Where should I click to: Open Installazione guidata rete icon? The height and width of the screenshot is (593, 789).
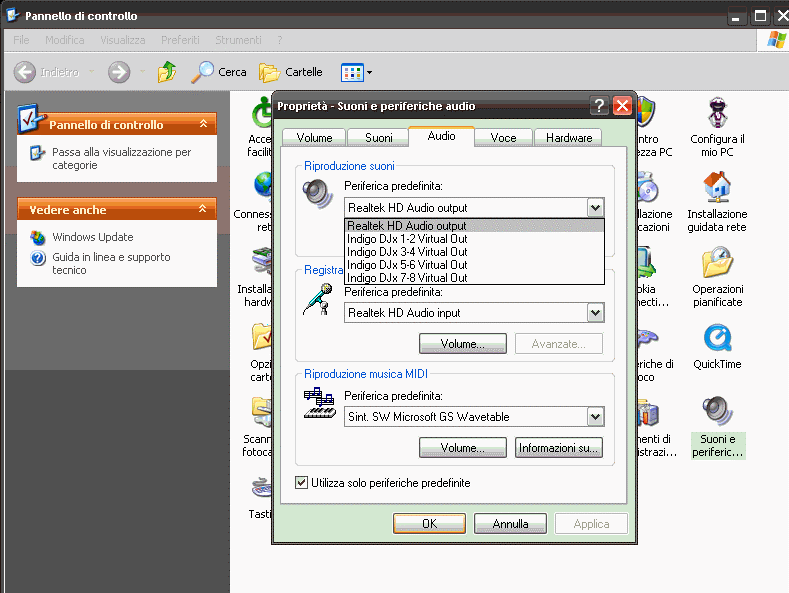(716, 188)
